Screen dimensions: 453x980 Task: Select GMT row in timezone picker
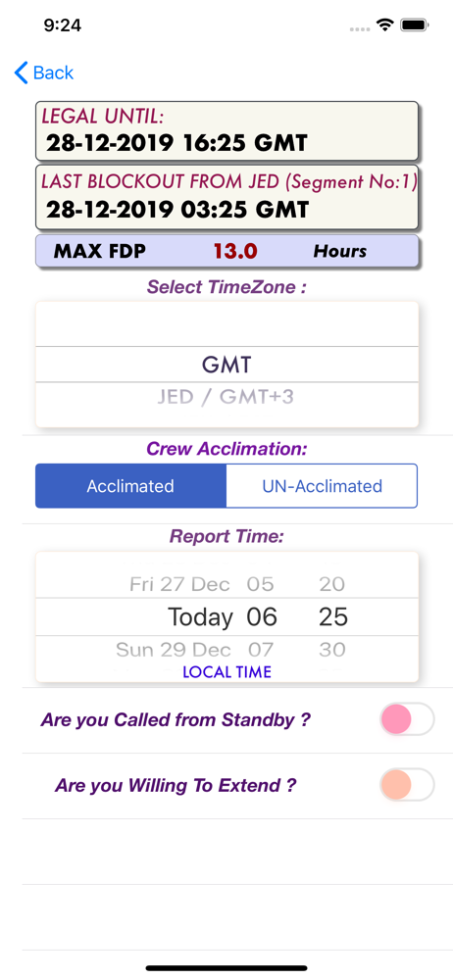[226, 365]
